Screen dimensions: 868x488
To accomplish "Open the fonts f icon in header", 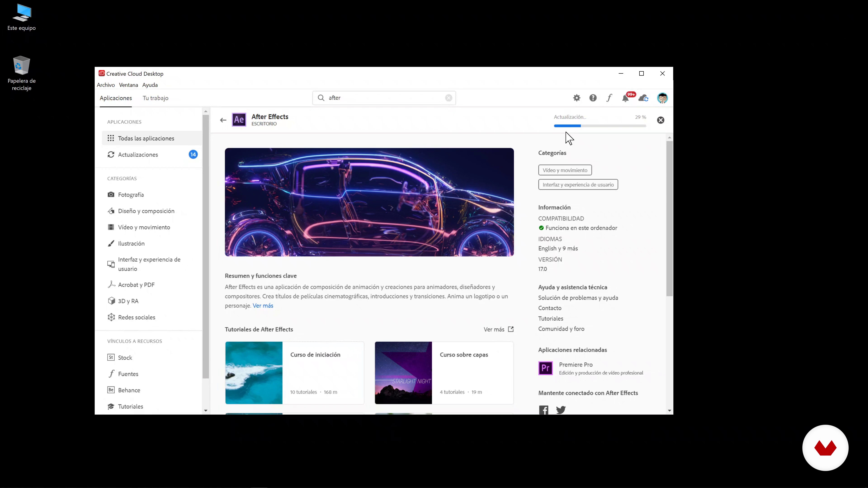I will point(609,98).
